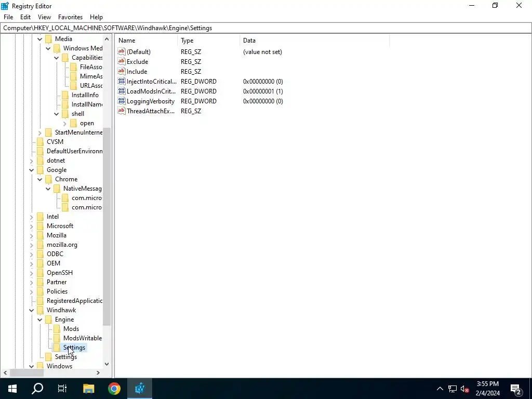Open the File menu
Viewport: 532px width, 399px height.
[8, 17]
